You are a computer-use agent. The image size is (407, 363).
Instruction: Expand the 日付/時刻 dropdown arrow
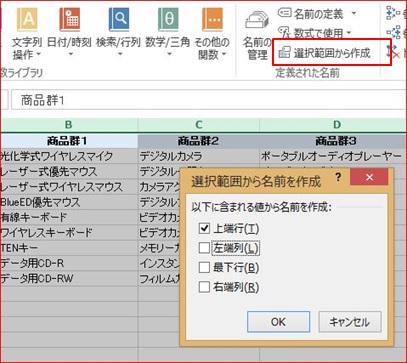click(x=70, y=54)
